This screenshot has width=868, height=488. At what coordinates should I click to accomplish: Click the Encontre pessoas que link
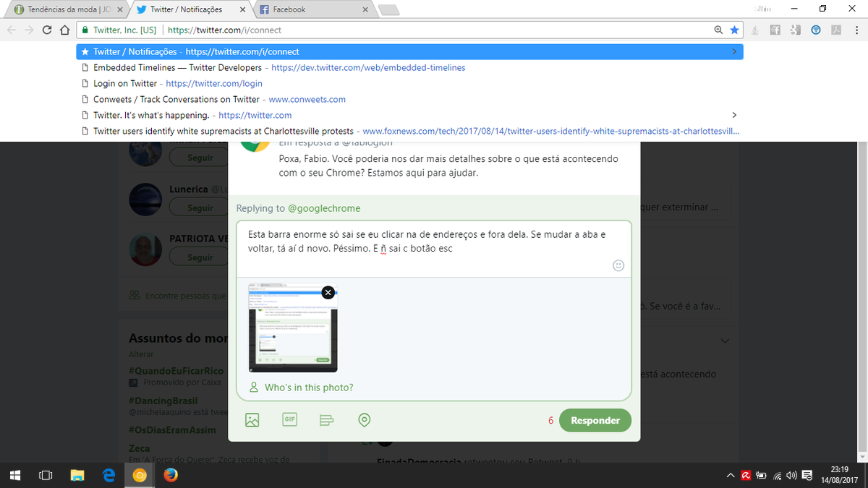point(178,296)
